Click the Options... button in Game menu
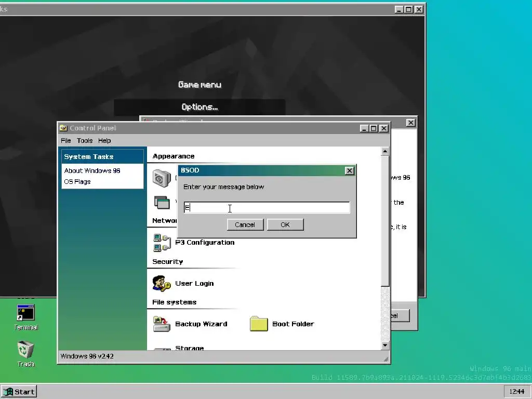The width and height of the screenshot is (532, 399). 199,107
